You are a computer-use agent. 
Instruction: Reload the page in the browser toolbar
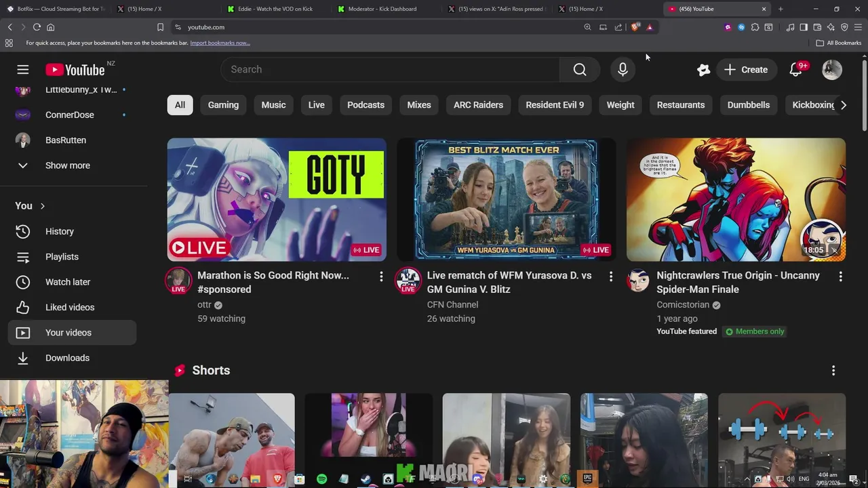(37, 27)
